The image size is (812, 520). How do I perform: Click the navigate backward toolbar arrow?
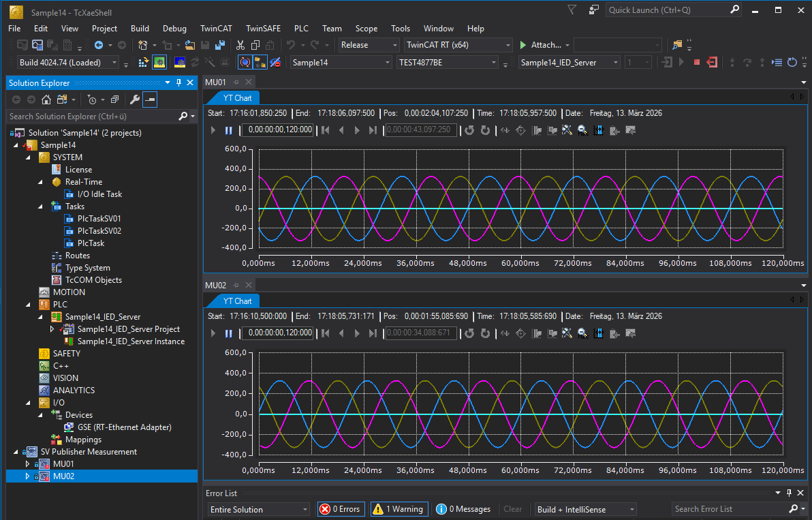click(98, 45)
